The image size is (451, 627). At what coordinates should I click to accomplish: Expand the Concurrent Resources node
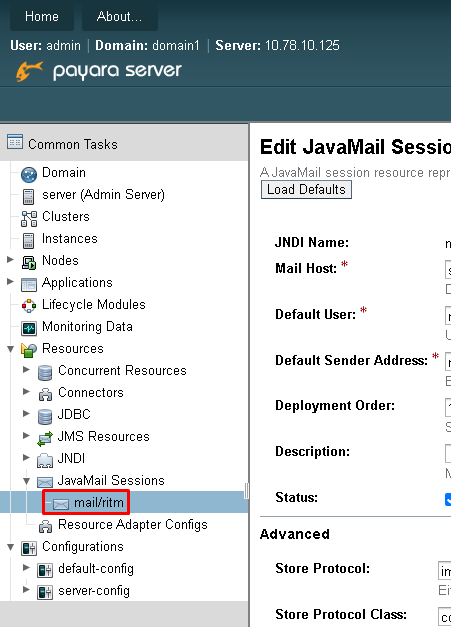tap(26, 370)
